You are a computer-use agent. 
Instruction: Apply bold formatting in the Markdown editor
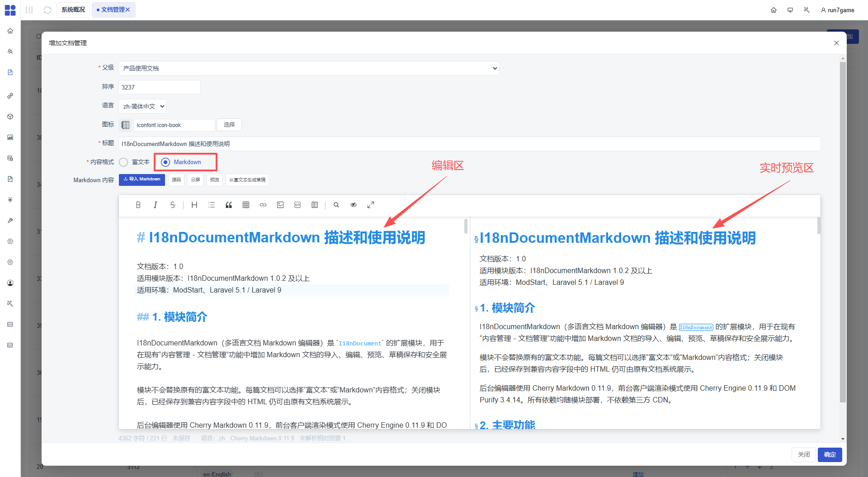(138, 205)
